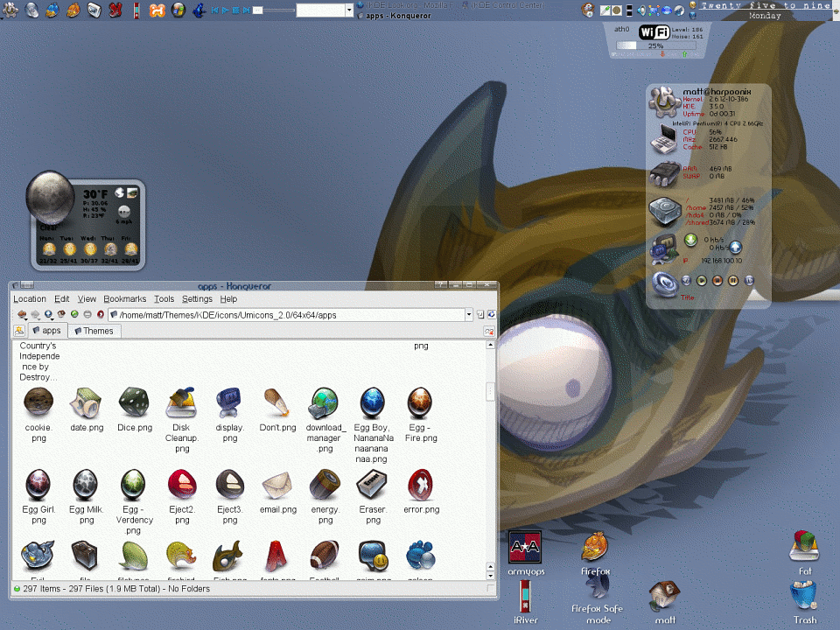Click the red Stop button in Konqueror

[100, 314]
